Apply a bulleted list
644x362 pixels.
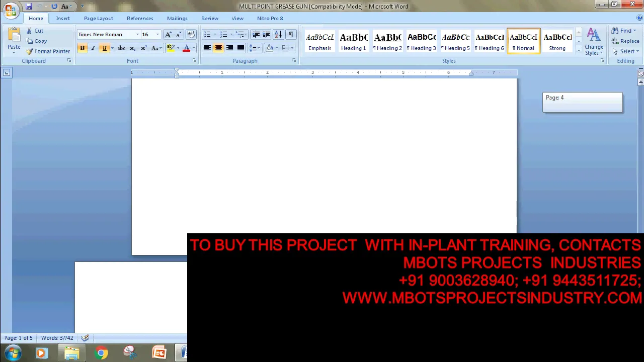point(207,35)
